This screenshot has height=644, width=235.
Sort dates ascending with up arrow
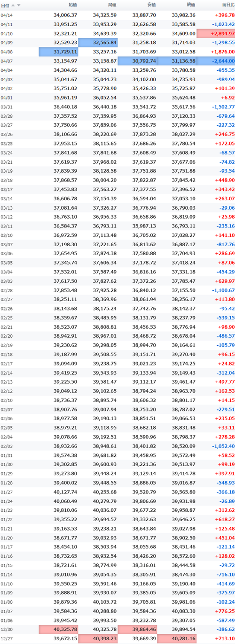click(x=13, y=5)
